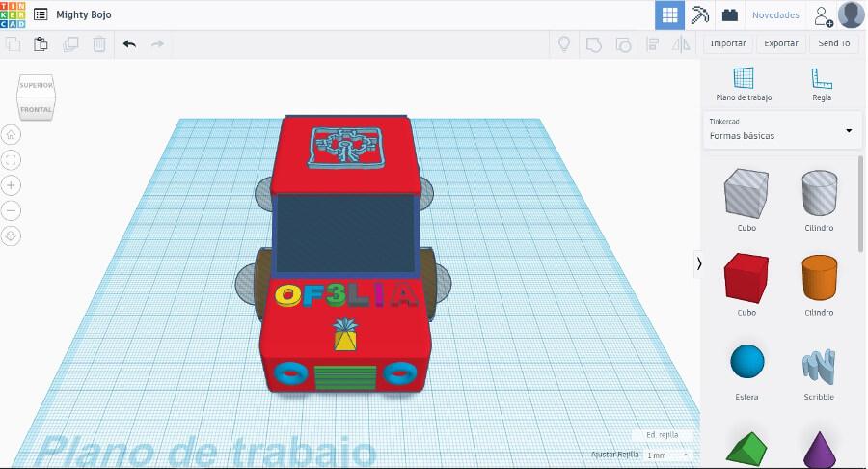Open the Novedades link
Image resolution: width=868 pixels, height=469 pixels.
click(x=775, y=15)
